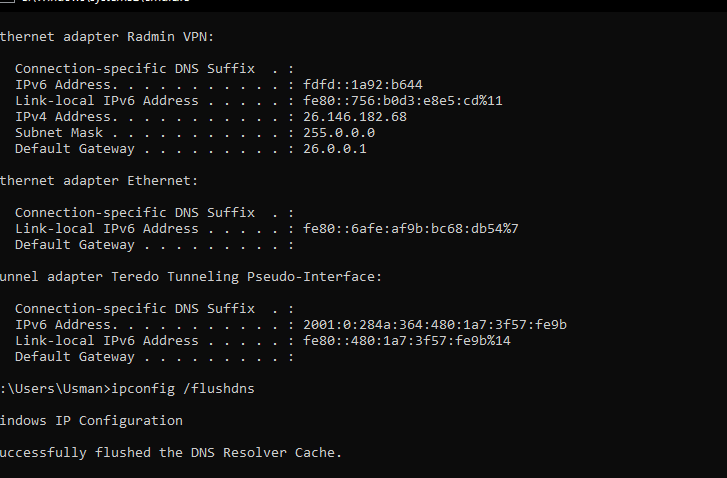This screenshot has width=727, height=478.
Task: Click the Ethernet link-local address fe80::6afe:af9b:bc68:db54%7
Action: coord(410,228)
